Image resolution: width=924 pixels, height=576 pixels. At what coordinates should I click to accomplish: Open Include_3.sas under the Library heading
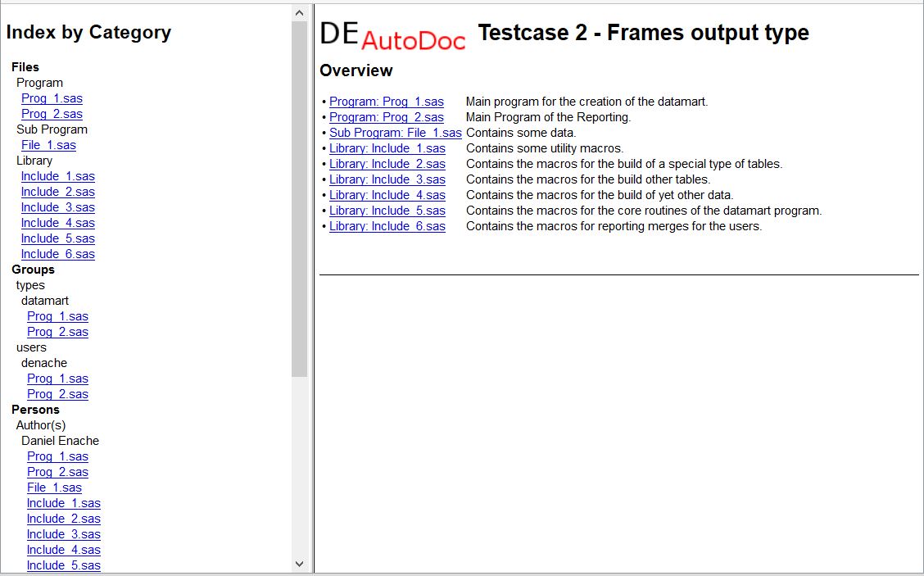[x=57, y=207]
